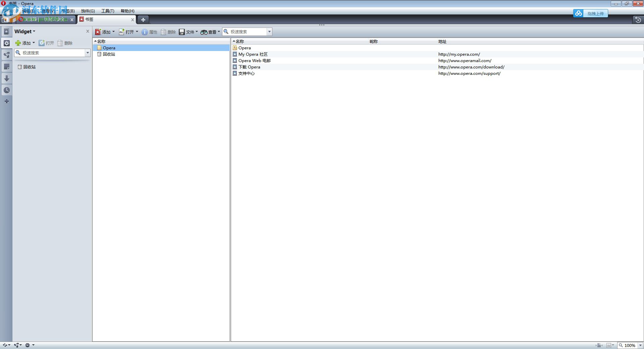The height and width of the screenshot is (349, 644).
Task: Expand the bookmarks quick search dropdown arrow
Action: (x=269, y=32)
